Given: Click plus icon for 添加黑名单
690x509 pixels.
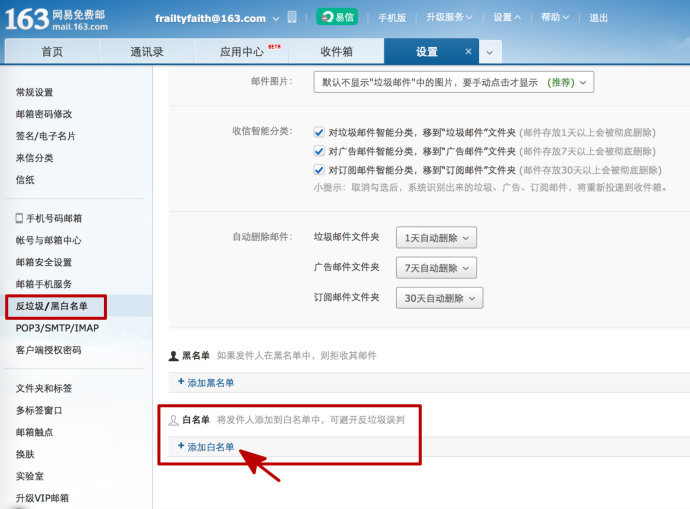Looking at the screenshot, I should 181,382.
